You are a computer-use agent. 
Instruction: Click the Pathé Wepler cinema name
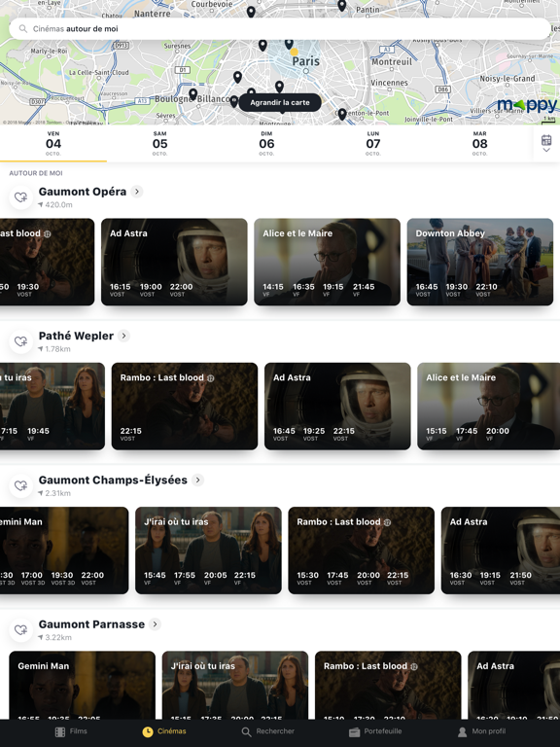point(76,336)
